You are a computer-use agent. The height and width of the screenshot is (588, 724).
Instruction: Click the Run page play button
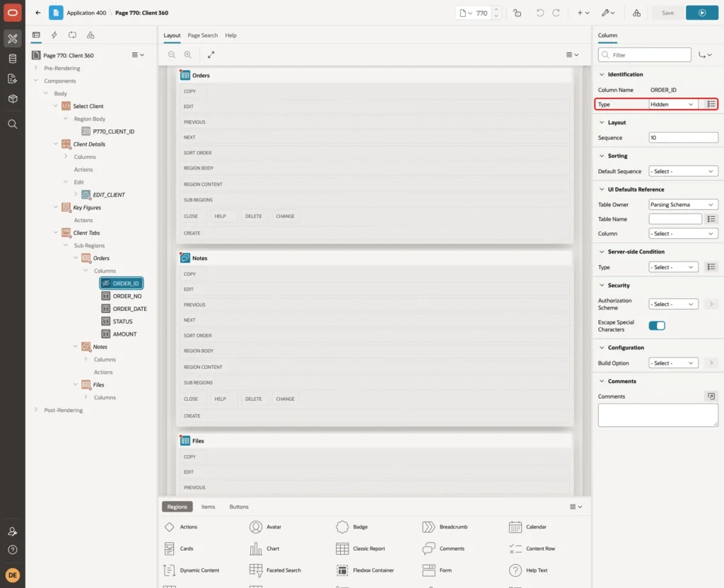pyautogui.click(x=702, y=13)
